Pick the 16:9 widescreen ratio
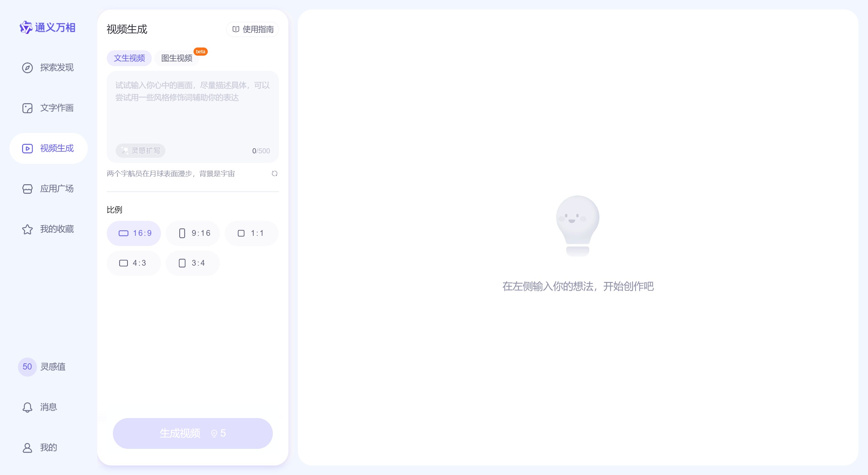 (x=134, y=233)
